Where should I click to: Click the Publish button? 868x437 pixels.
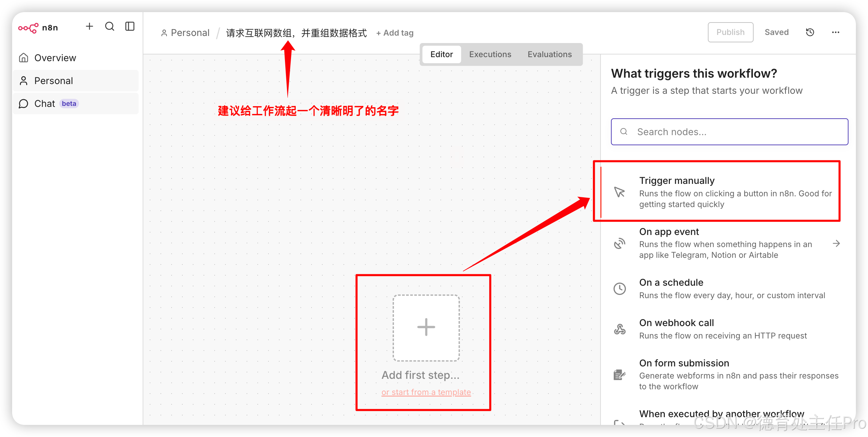[730, 32]
